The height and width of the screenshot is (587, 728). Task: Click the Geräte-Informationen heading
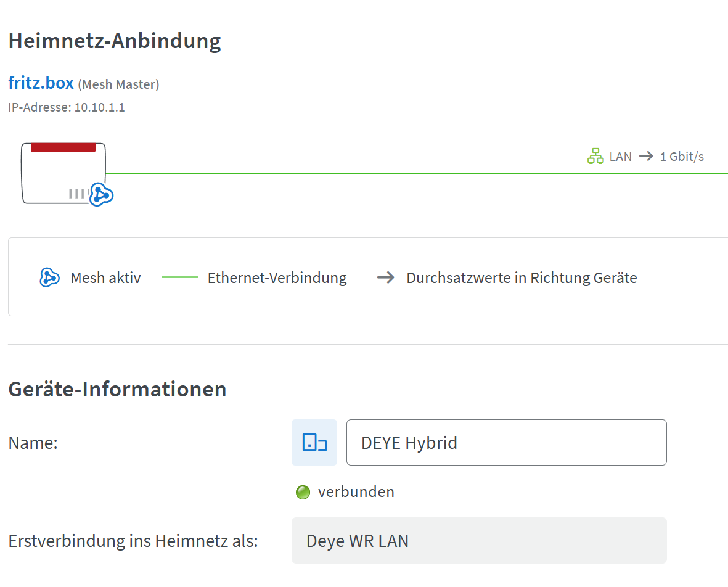coord(117,389)
